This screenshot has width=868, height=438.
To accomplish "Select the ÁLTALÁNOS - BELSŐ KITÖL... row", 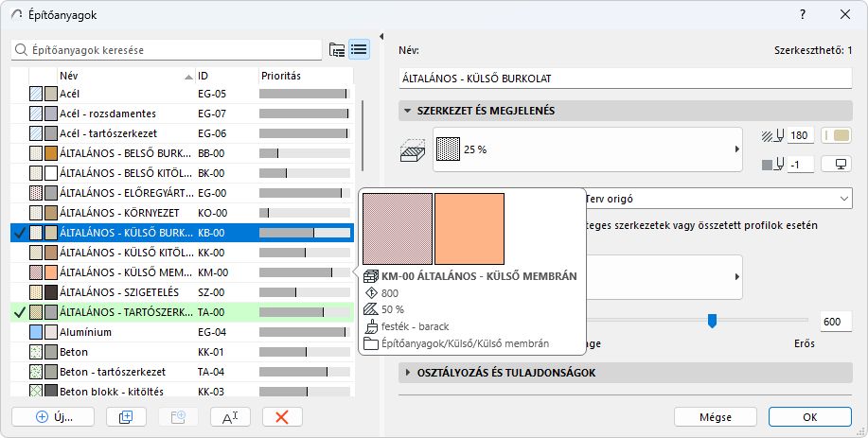I will coord(182,173).
